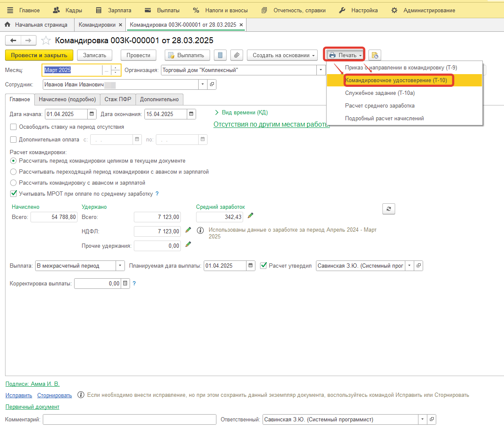
Task: Click into the Комментарий input field
Action: [x=129, y=420]
